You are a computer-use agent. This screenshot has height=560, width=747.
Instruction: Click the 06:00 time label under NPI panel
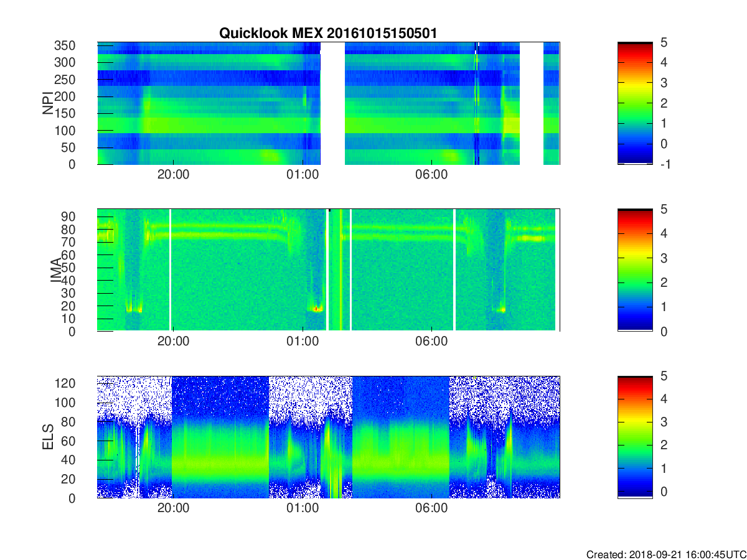pyautogui.click(x=431, y=175)
